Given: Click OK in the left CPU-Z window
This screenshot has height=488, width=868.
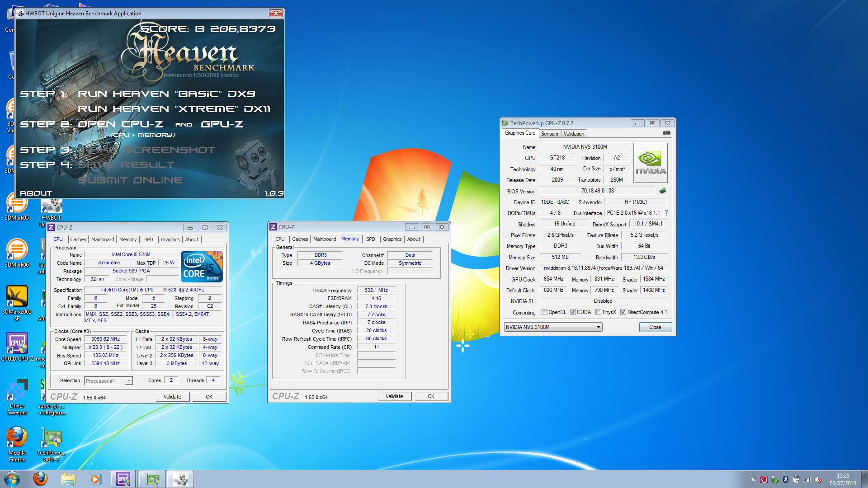Looking at the screenshot, I should (209, 397).
